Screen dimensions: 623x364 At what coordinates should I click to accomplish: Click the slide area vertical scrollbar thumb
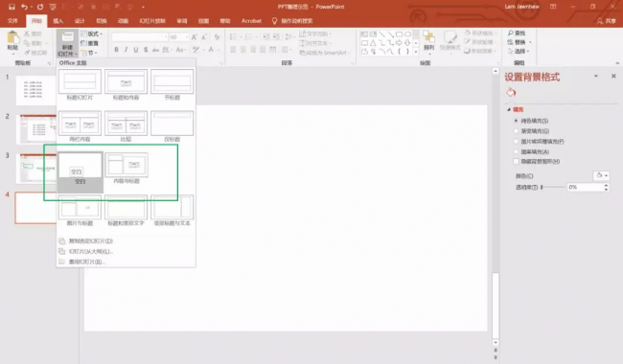[x=496, y=305]
